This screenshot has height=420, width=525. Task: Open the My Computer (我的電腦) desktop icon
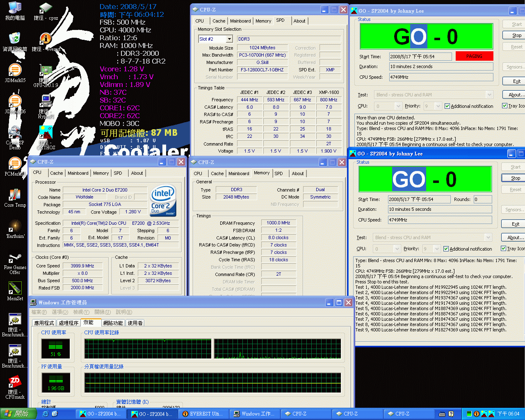click(15, 11)
